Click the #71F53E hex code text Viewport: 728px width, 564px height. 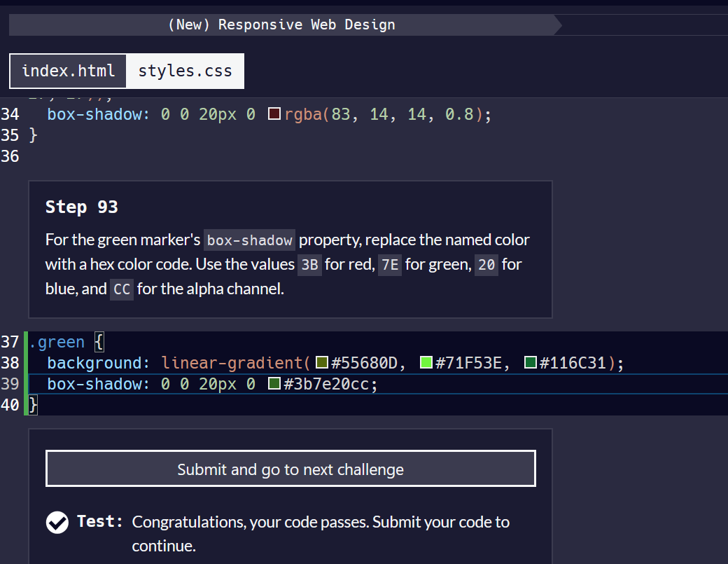tap(468, 363)
